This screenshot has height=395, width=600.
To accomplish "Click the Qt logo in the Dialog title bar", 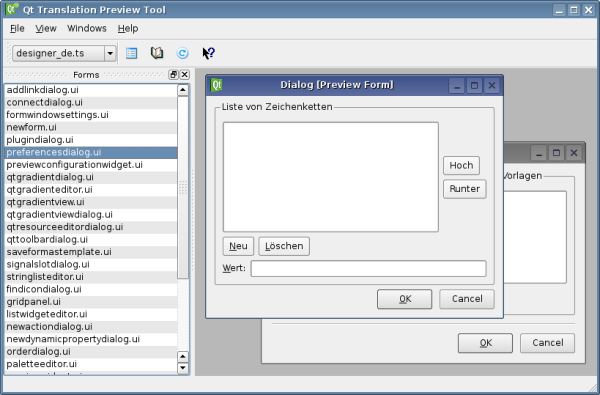I will point(216,85).
